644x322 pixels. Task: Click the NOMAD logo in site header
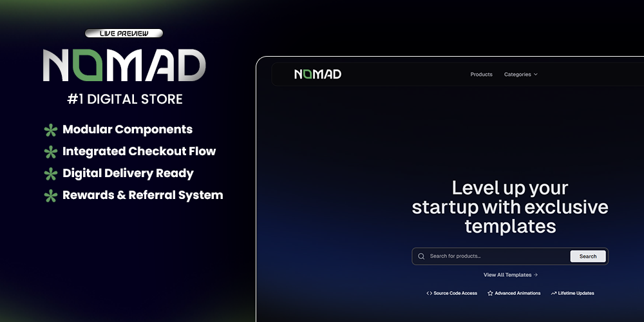coord(318,74)
